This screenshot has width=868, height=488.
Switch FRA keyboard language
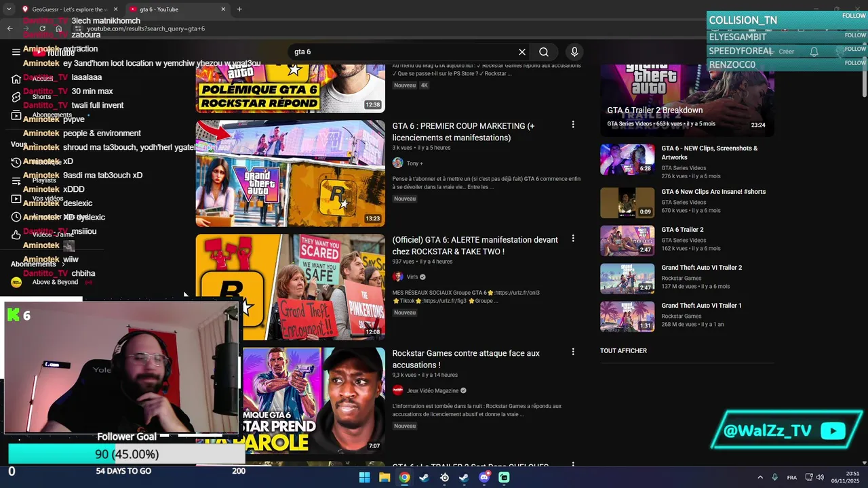tap(792, 478)
